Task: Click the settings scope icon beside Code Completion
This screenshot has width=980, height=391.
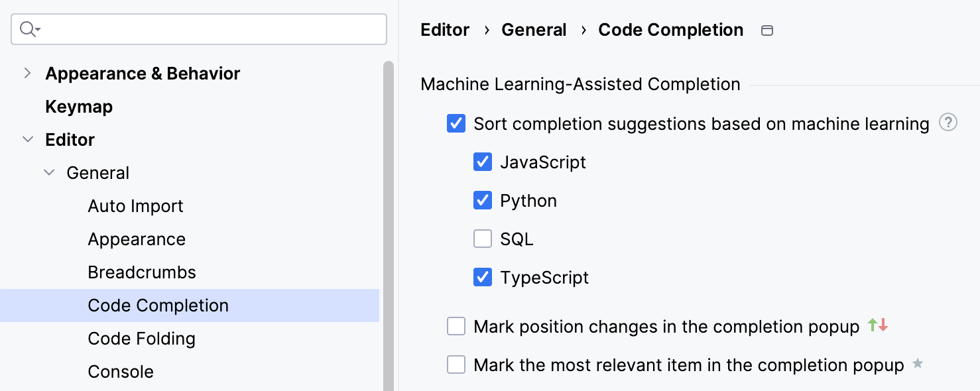Action: click(766, 30)
